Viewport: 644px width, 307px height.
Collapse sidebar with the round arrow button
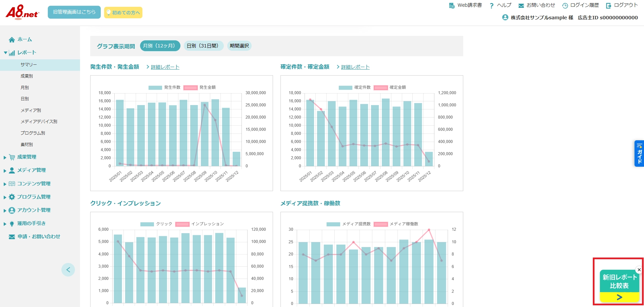click(x=68, y=270)
